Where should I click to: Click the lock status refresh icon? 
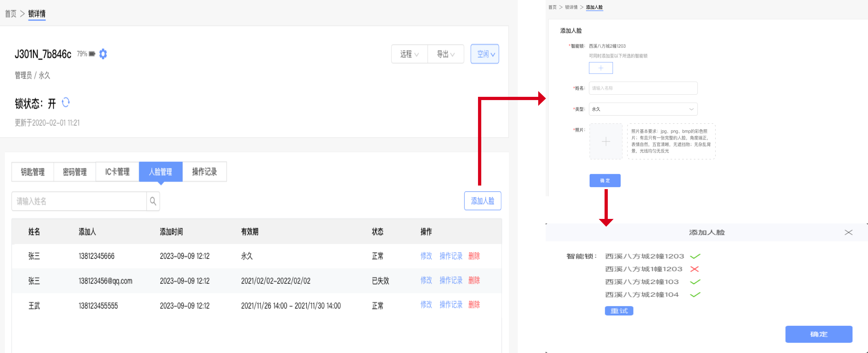click(66, 102)
